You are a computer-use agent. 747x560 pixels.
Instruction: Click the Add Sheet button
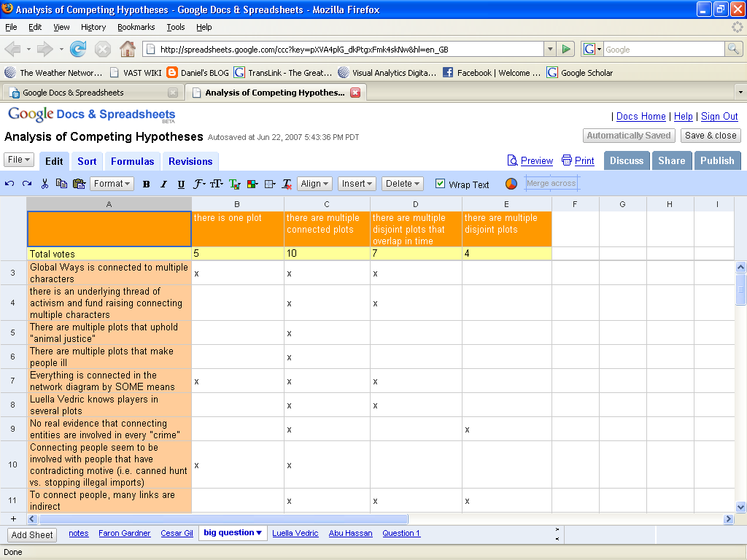pyautogui.click(x=32, y=534)
